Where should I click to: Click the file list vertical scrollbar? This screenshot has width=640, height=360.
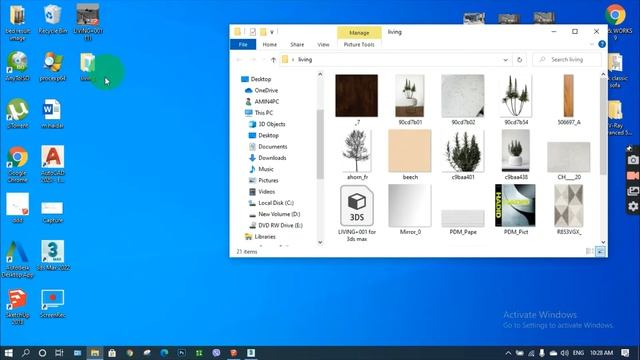(x=603, y=127)
